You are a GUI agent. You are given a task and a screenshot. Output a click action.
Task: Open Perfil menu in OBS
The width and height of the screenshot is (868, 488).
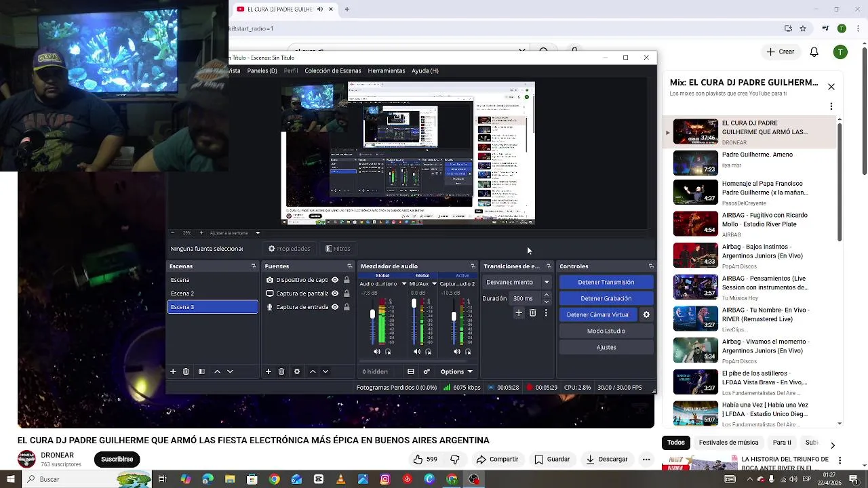point(291,70)
